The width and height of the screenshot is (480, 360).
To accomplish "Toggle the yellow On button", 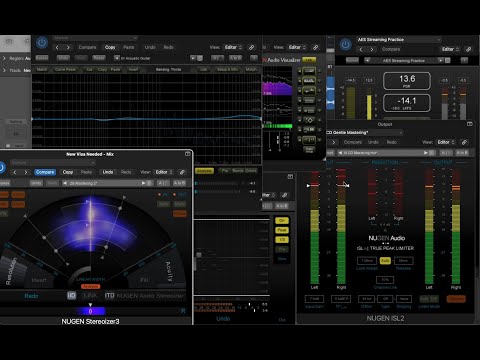I will pyautogui.click(x=282, y=220).
